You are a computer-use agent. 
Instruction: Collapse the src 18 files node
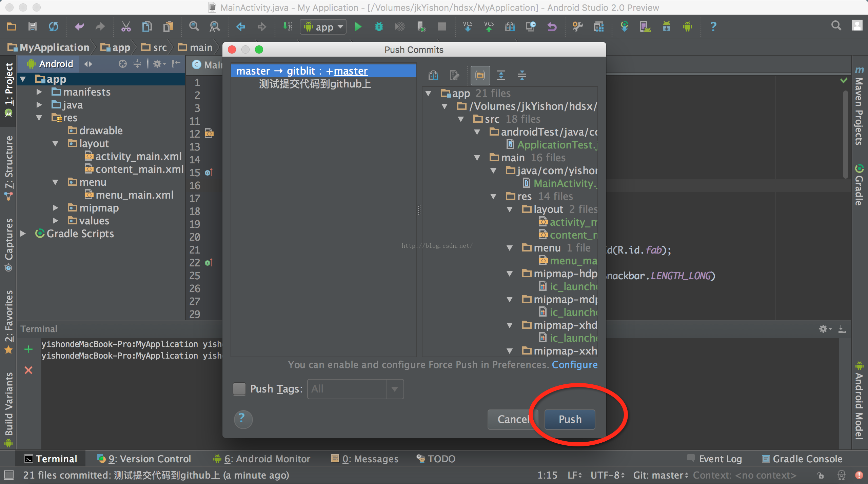(461, 119)
